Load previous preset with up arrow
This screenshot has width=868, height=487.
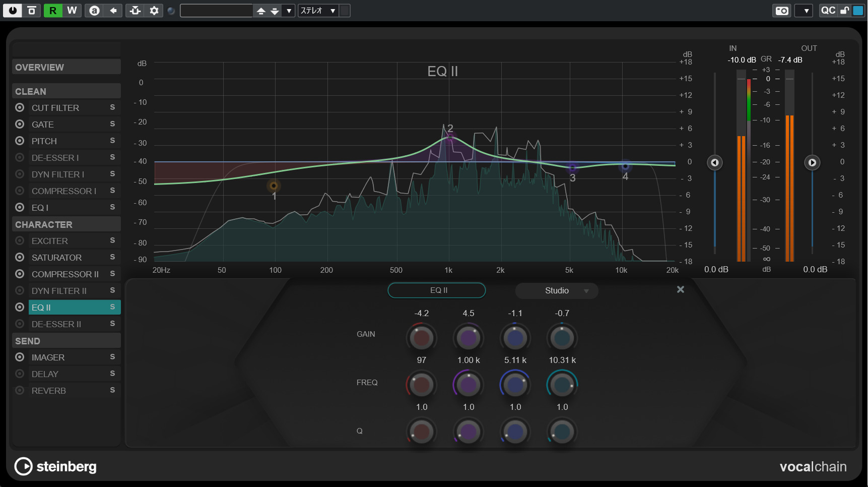click(x=261, y=11)
